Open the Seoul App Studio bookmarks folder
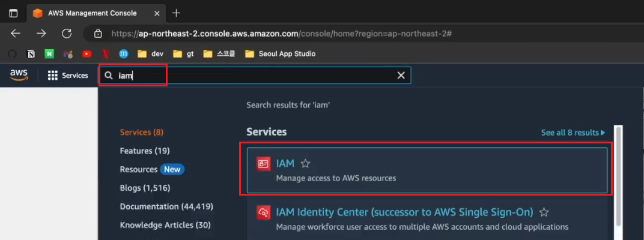This screenshot has width=644, height=240. (280, 54)
